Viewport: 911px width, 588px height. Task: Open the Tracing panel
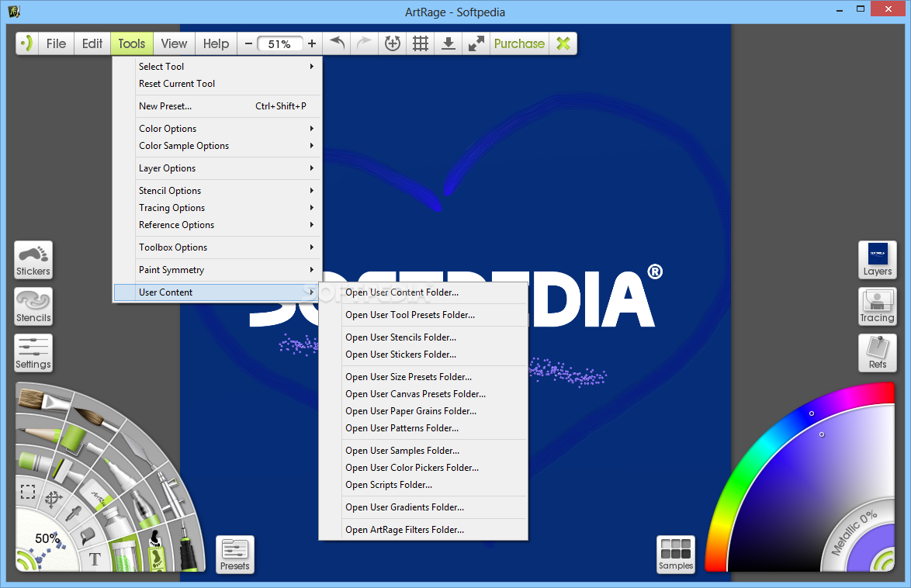[x=878, y=306]
